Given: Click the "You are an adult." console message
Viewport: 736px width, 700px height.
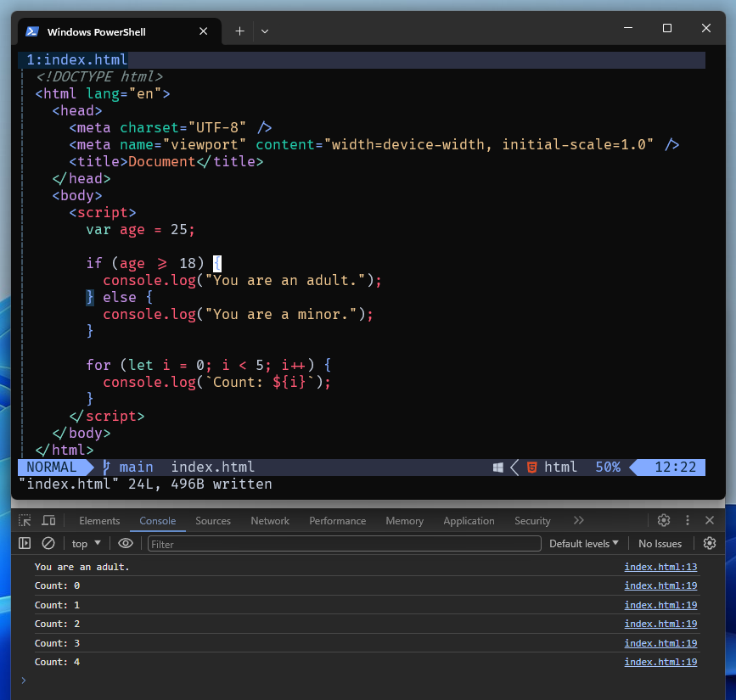Looking at the screenshot, I should coord(81,568).
